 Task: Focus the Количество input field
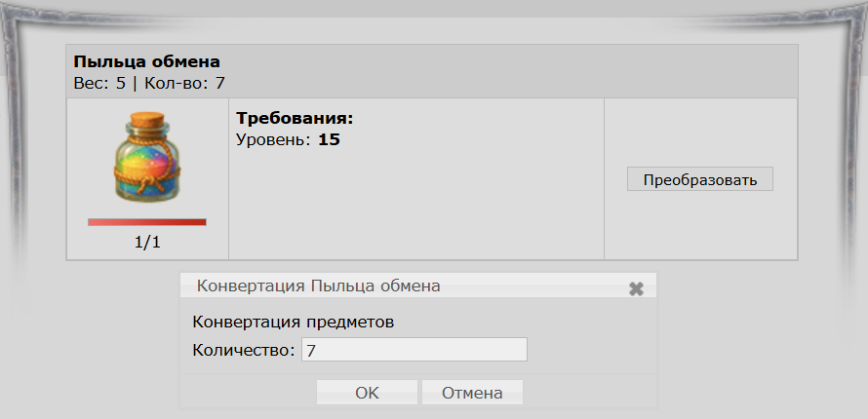pos(414,350)
